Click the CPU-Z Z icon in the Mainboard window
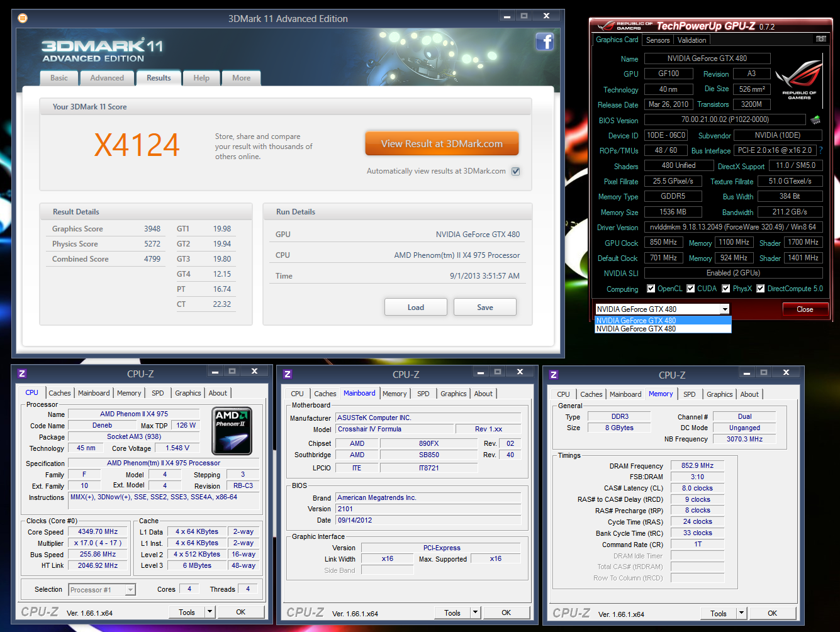The height and width of the screenshot is (632, 840). 288,374
